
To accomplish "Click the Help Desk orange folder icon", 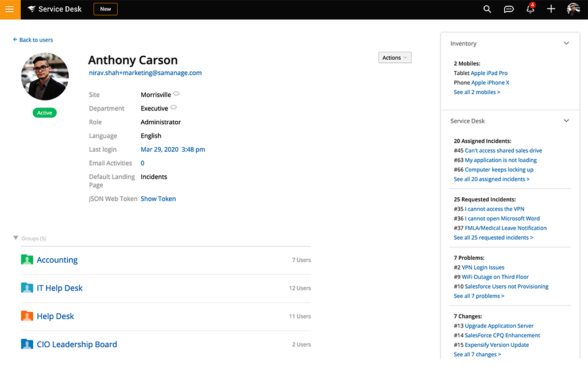I will click(27, 316).
